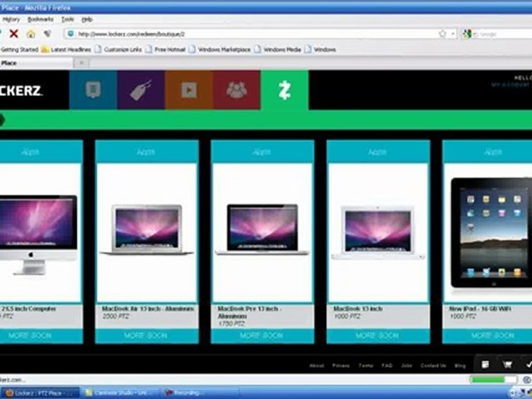
Task: Switch to Camtasia Studio taskbar button
Action: [x=120, y=393]
